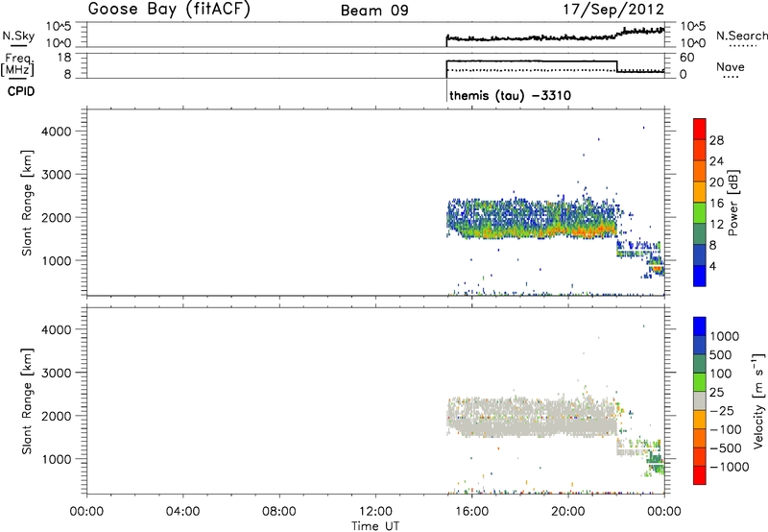Viewport: 768px width, 532px height.
Task: Click the 'Freq. [MHz]' axis label
Action: 18,64
